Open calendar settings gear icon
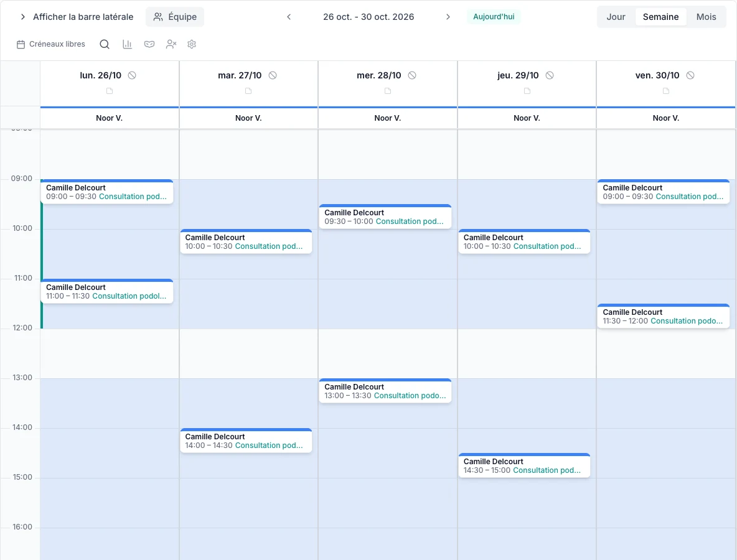Image resolution: width=737 pixels, height=560 pixels. (x=191, y=44)
